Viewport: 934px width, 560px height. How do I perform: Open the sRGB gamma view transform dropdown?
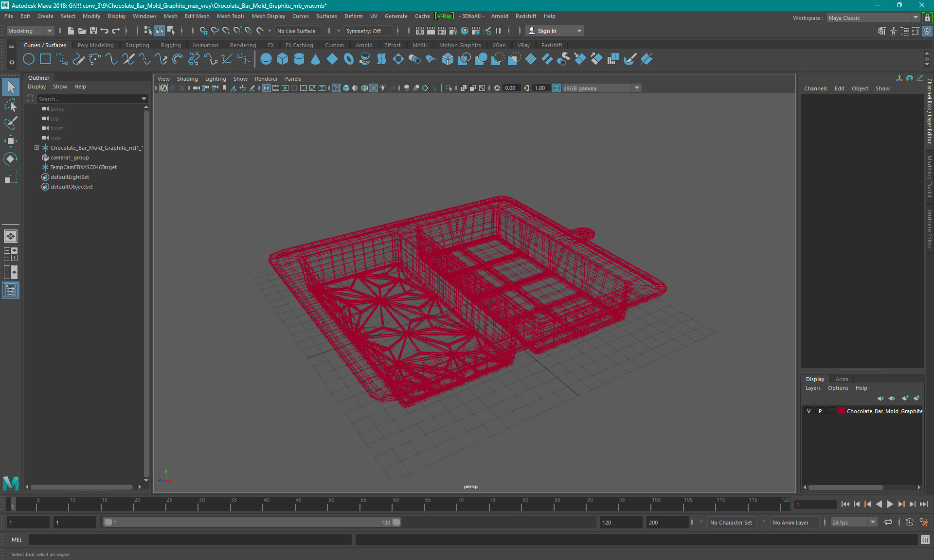click(x=602, y=88)
